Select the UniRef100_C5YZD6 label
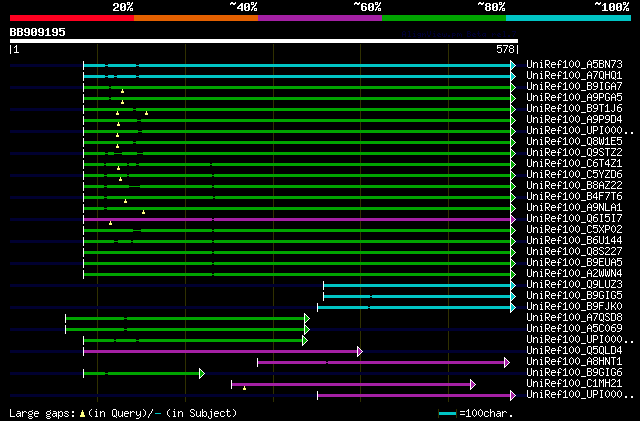640x421 pixels. coord(574,175)
